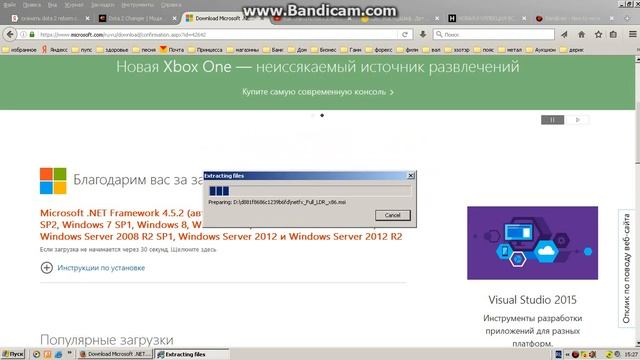The width and height of the screenshot is (640, 360).
Task: Open the Пуск start menu
Action: click(13, 354)
